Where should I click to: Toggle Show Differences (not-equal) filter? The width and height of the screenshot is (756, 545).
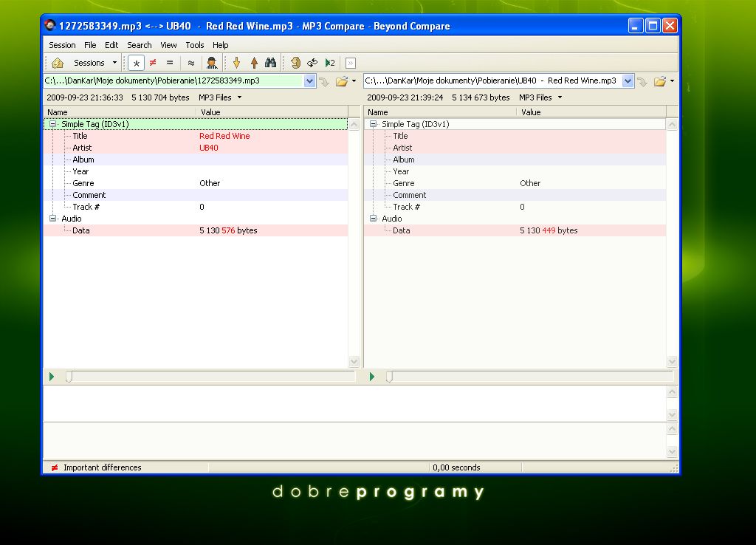153,63
